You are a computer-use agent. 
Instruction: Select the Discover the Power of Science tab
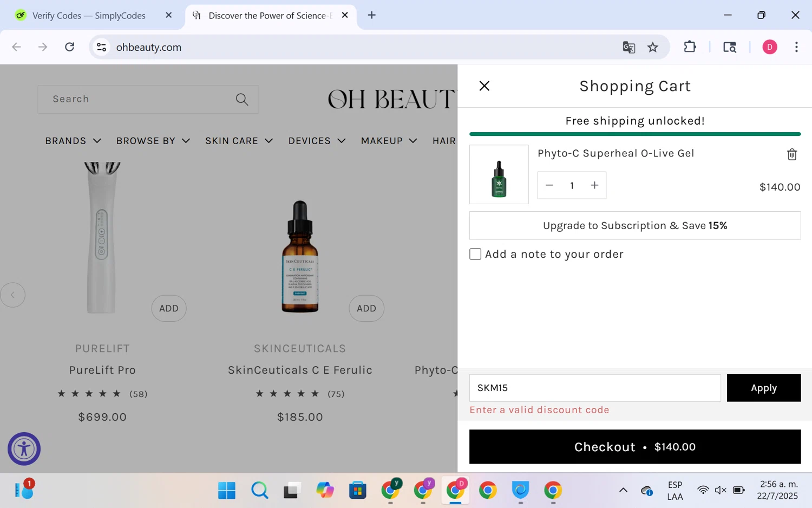(270, 15)
